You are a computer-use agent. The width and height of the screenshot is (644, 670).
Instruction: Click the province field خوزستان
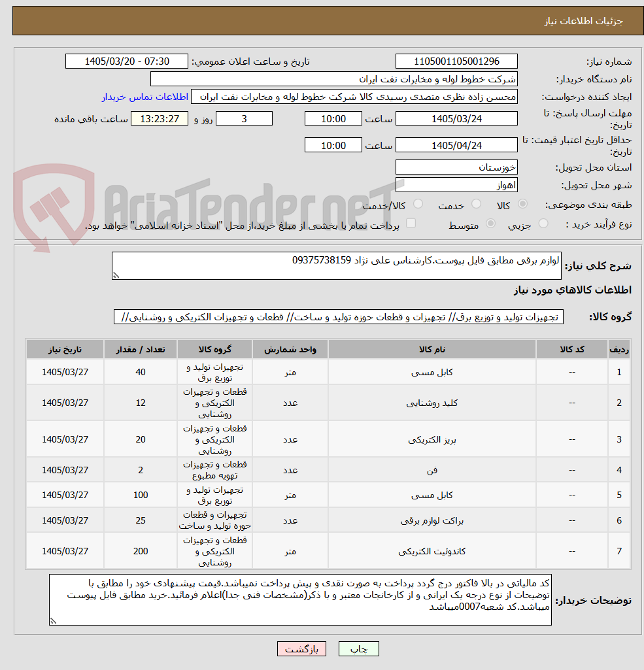coord(456,167)
